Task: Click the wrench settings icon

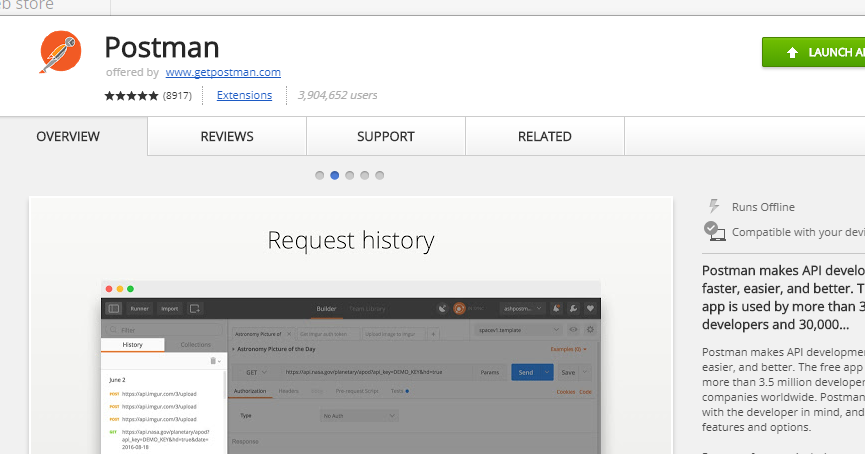Action: 573,309
